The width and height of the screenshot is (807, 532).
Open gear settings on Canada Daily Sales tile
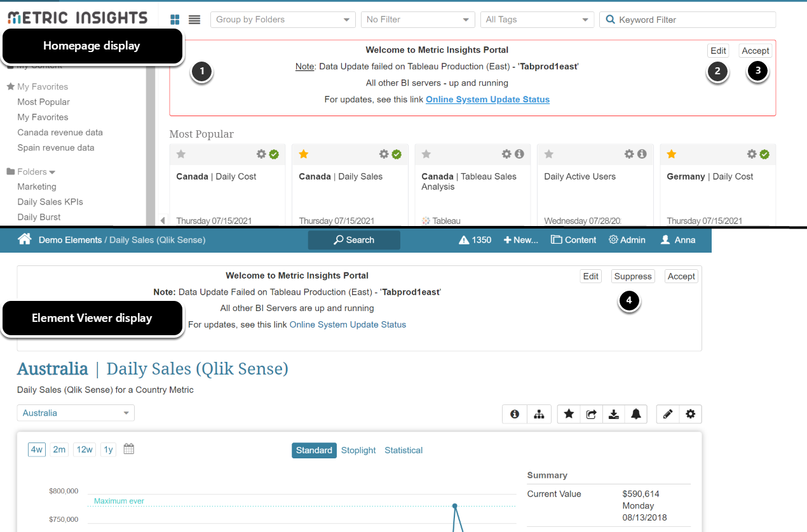click(384, 154)
